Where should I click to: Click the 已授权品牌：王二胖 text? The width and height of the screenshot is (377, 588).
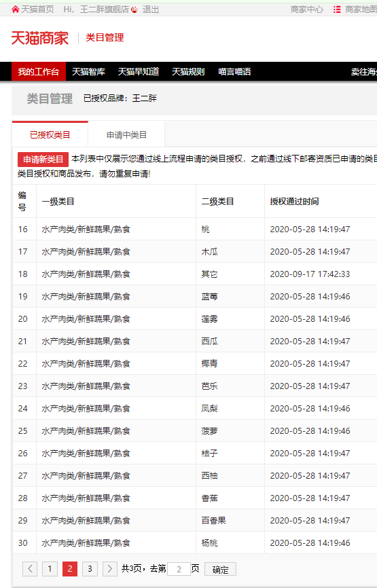[120, 98]
